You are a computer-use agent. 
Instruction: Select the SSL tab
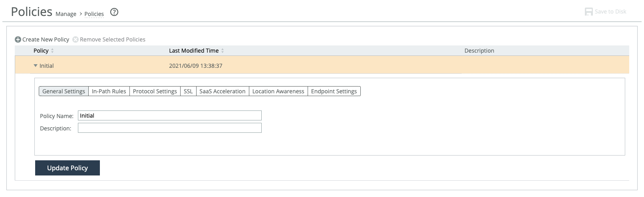pos(188,91)
